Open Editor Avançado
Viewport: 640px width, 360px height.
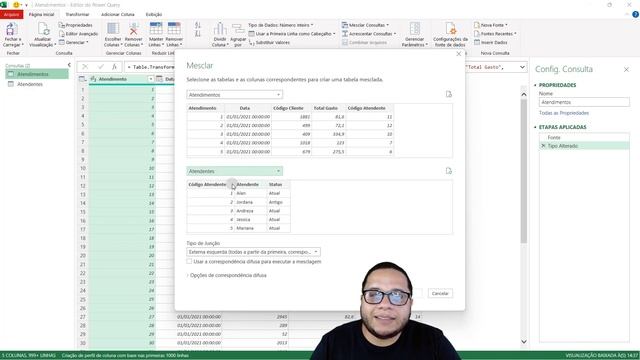tap(78, 34)
